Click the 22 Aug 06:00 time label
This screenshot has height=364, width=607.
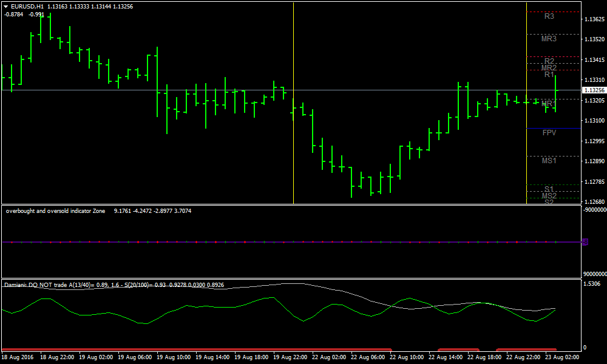[x=368, y=357]
